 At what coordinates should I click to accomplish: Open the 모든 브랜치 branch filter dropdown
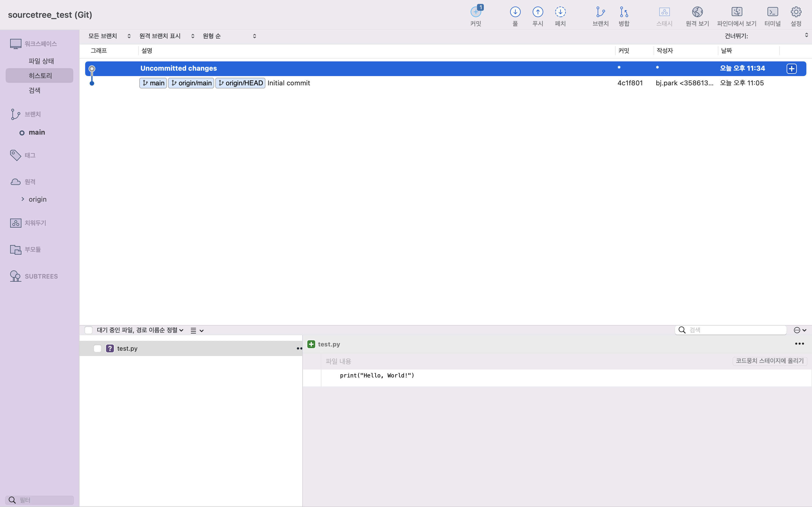(109, 36)
